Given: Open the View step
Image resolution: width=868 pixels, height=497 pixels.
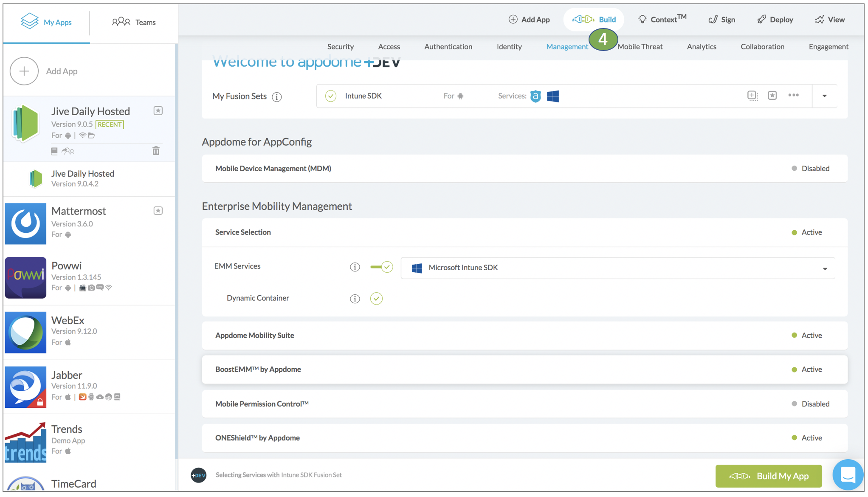Looking at the screenshot, I should click(x=830, y=20).
